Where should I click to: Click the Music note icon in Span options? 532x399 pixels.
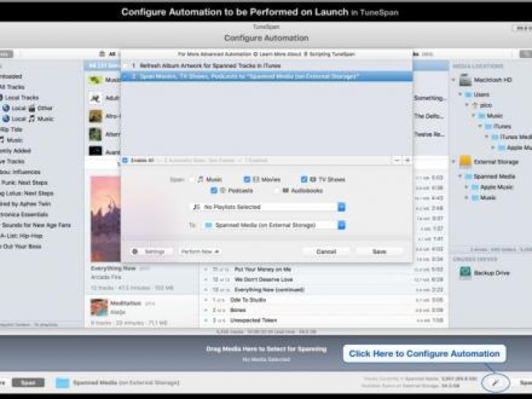(200, 179)
